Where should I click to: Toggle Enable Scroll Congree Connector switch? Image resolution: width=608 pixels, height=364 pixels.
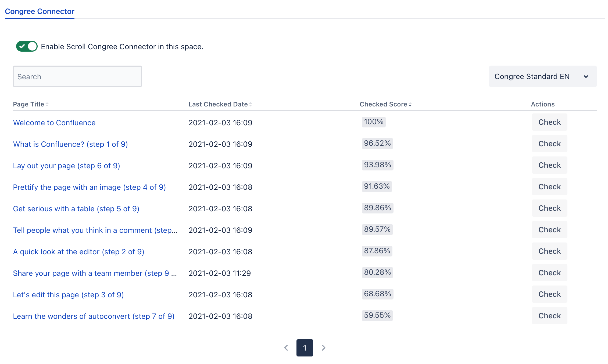27,46
